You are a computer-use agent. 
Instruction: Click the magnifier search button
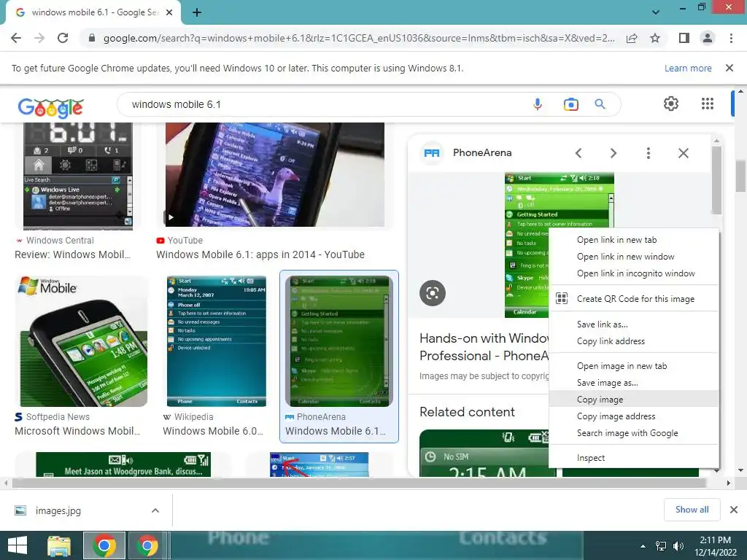click(600, 104)
